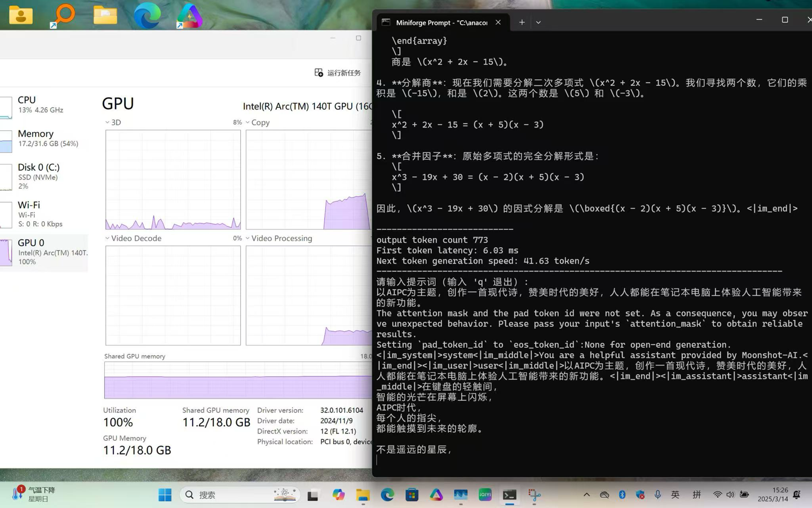Show hidden system tray icons

[586, 494]
